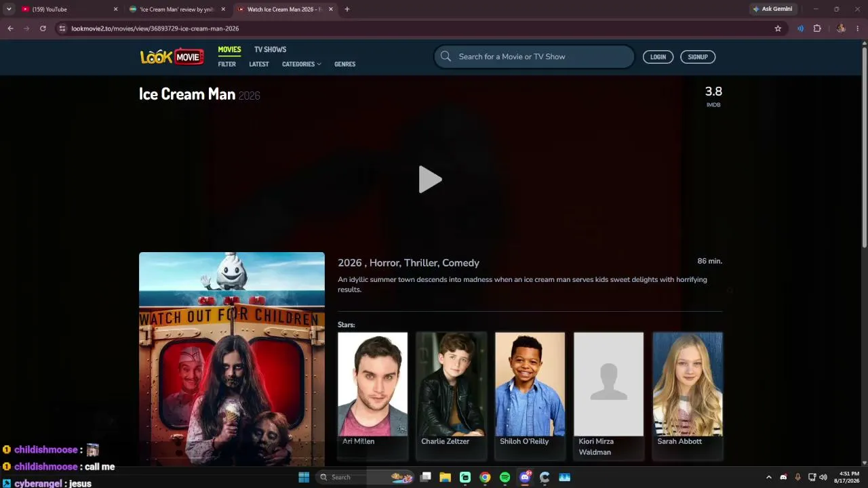The image size is (868, 488).
Task: Open Google Chrome from the taskbar
Action: [x=485, y=477]
